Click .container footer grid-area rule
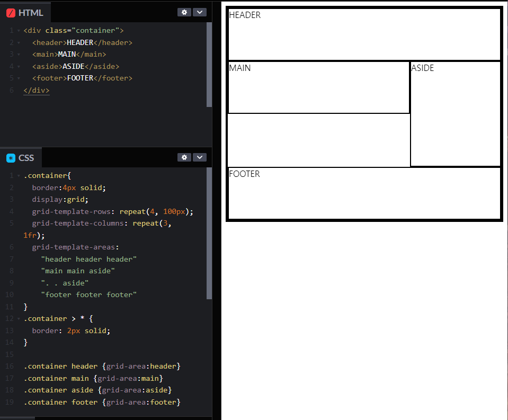 pyautogui.click(x=102, y=402)
